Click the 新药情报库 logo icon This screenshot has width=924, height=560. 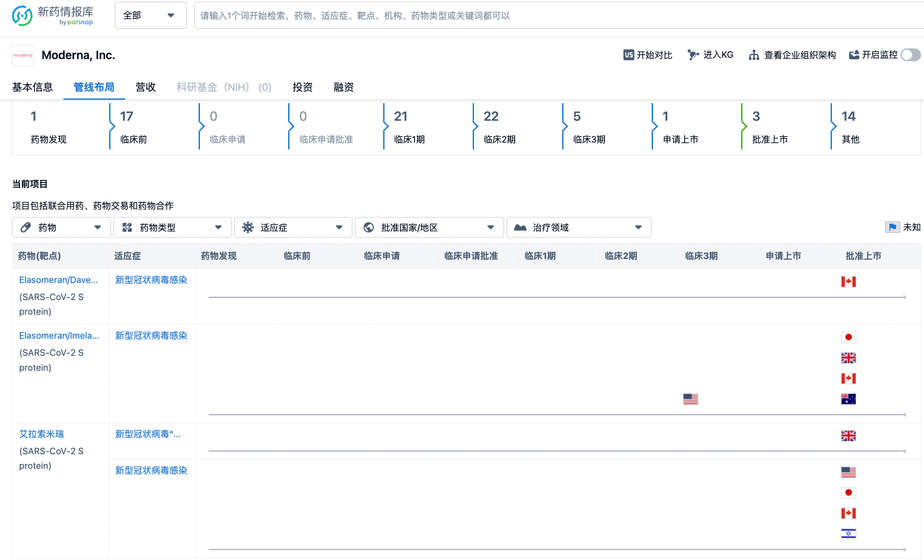point(22,16)
